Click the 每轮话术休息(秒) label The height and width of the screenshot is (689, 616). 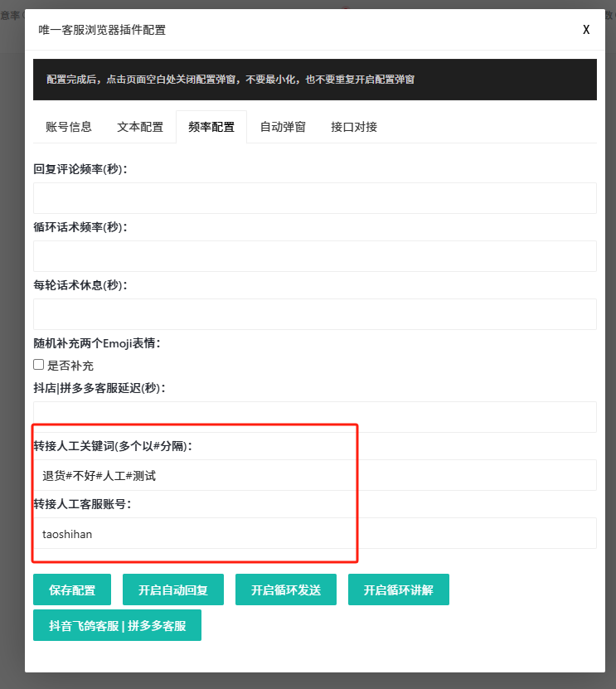[80, 285]
